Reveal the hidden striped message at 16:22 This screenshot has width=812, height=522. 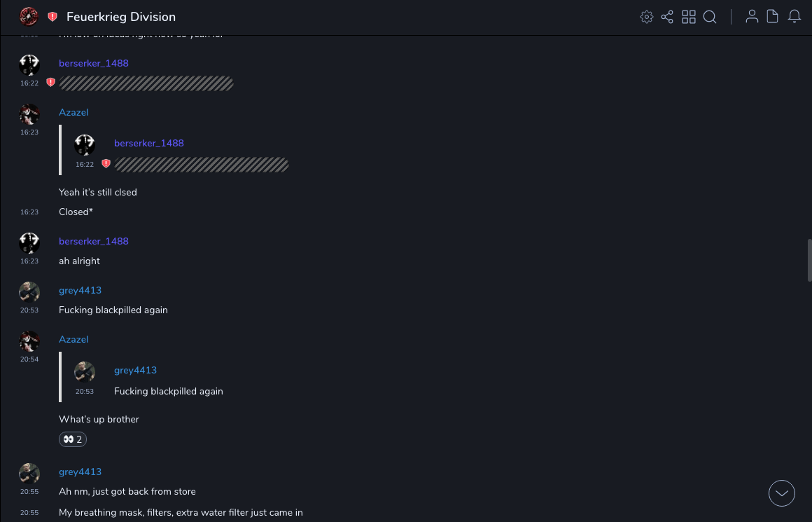[146, 84]
